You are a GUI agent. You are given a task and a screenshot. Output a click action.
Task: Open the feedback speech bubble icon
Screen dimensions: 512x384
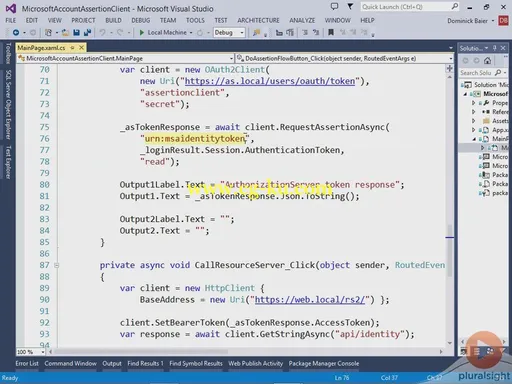point(334,6)
